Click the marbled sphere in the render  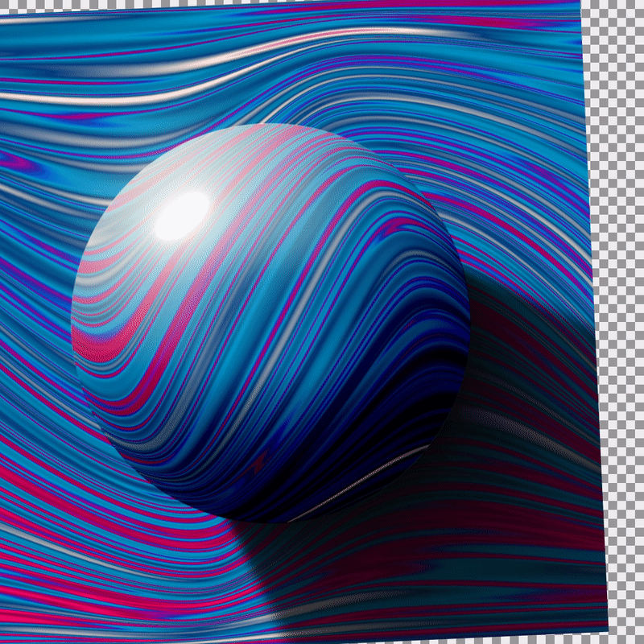[270, 323]
